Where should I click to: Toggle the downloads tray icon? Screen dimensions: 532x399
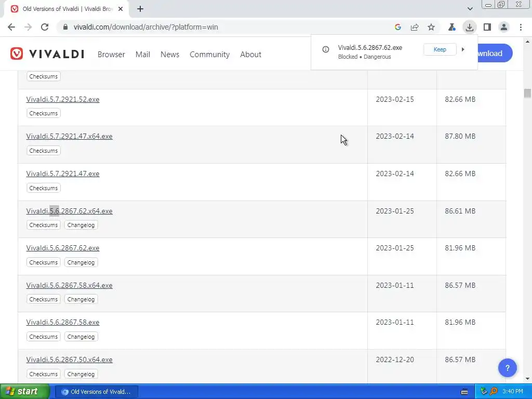tap(470, 27)
